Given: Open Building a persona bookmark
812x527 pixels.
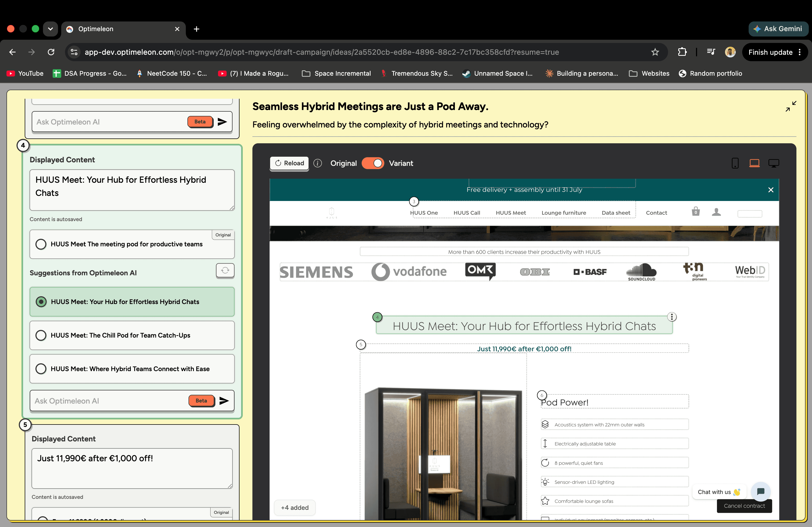Looking at the screenshot, I should pos(582,73).
